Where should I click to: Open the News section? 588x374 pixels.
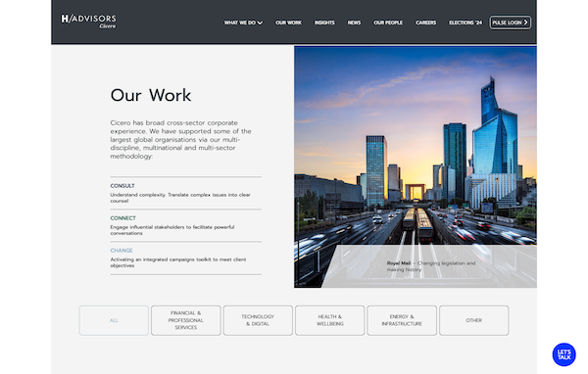coord(354,23)
